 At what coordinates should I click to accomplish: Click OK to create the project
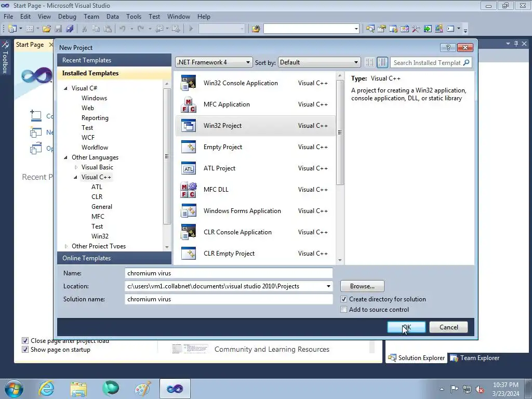coord(406,327)
